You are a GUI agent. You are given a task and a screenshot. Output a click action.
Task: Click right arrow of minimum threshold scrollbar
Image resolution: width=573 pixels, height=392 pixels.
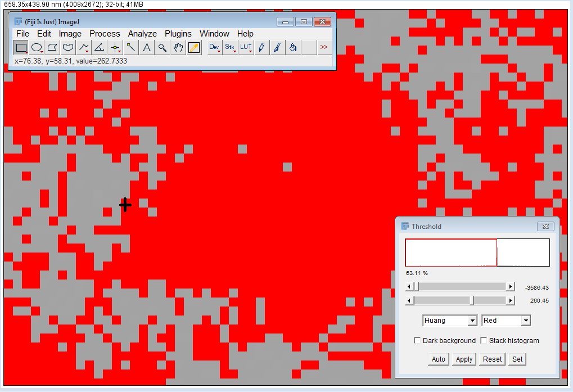pos(511,287)
